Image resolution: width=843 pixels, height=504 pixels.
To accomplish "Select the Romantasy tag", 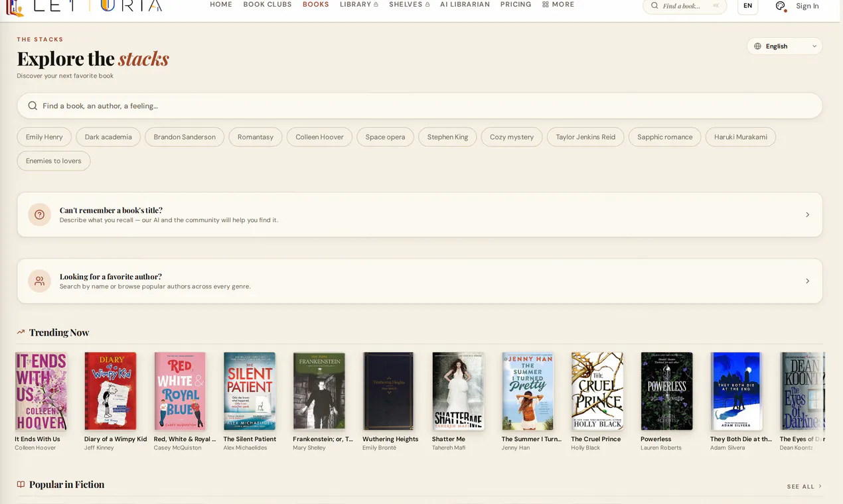I will click(x=256, y=137).
